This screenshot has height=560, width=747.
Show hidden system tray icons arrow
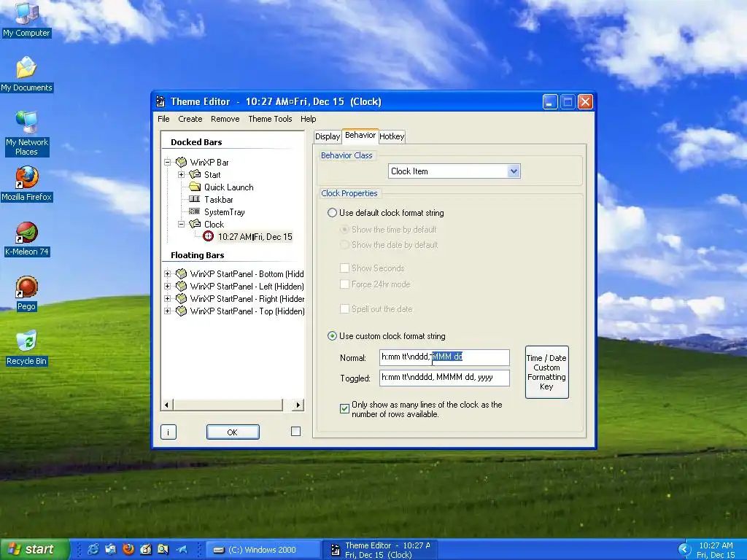684,550
